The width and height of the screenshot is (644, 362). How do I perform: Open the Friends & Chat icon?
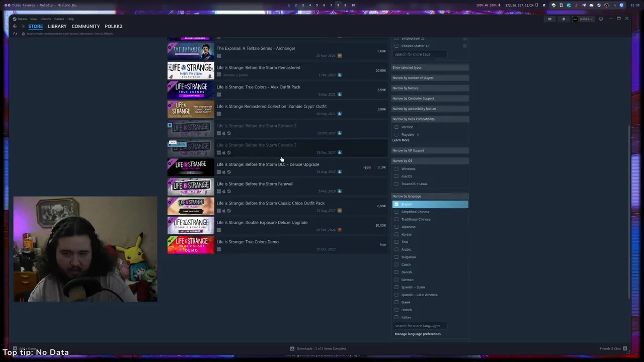pos(625,348)
